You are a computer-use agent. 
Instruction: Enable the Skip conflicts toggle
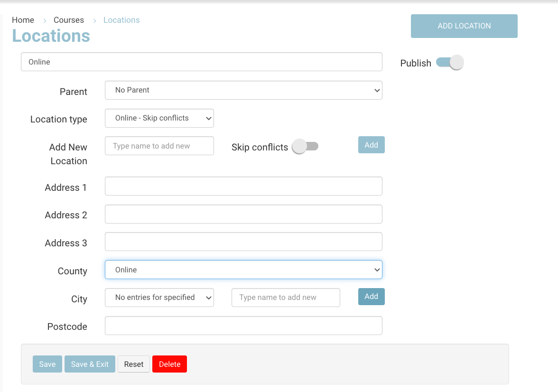tap(305, 147)
